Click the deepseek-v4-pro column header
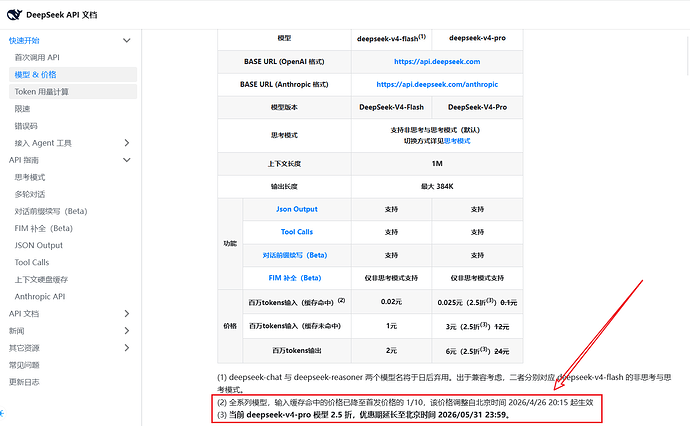Viewport: 690px width, 426px height. [x=477, y=38]
